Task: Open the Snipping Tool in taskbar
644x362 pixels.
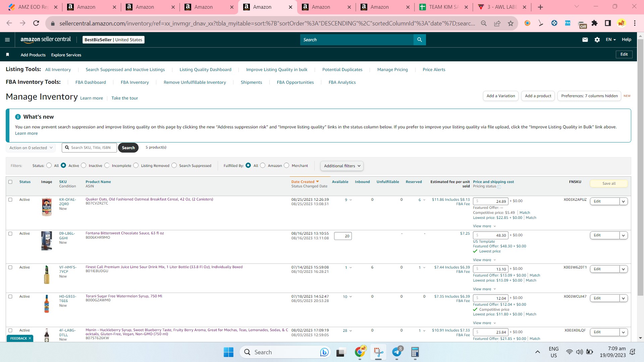Action: pyautogui.click(x=378, y=352)
